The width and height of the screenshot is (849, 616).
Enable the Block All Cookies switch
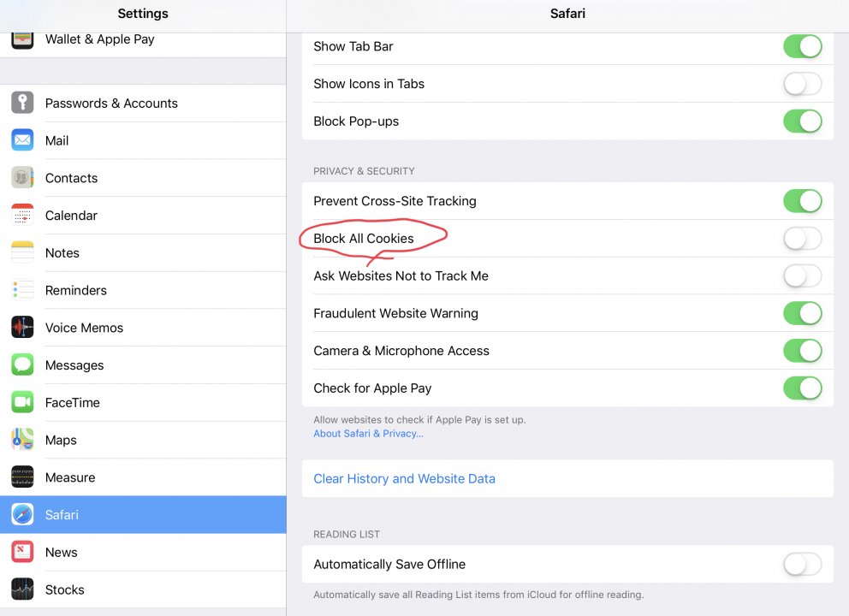[x=802, y=239]
